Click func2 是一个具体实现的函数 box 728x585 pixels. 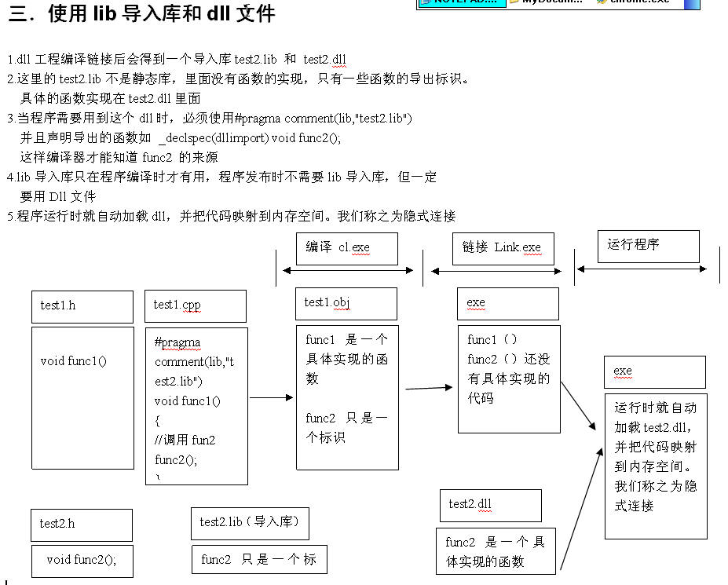(x=496, y=551)
